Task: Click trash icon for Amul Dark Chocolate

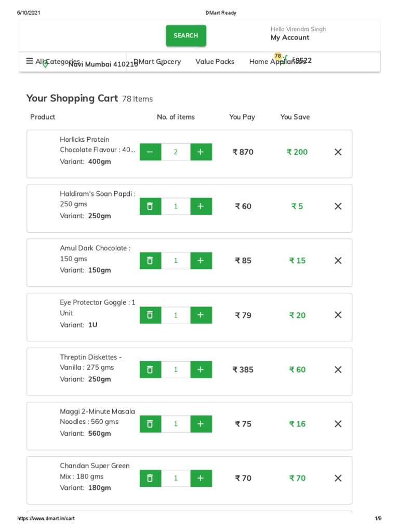Action: [150, 261]
